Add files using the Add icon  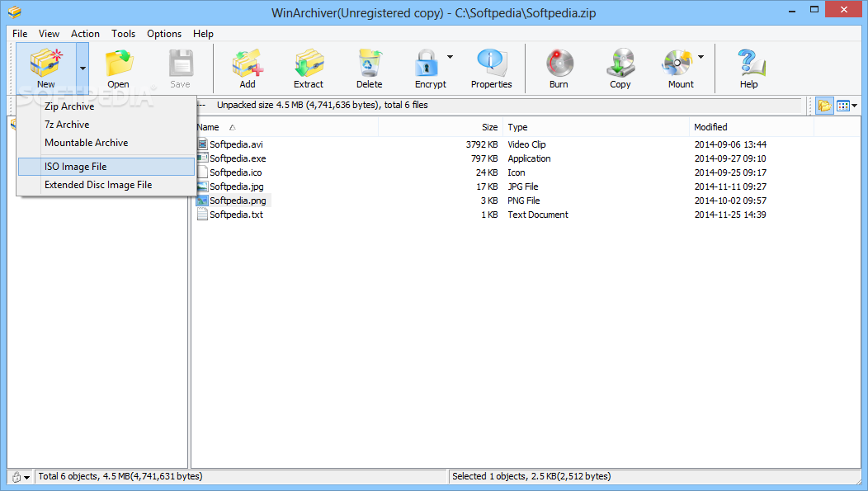tap(248, 63)
